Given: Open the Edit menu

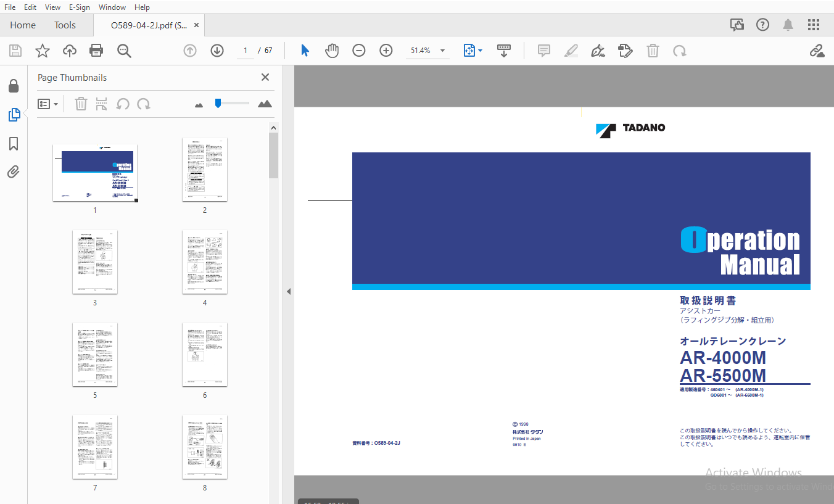Looking at the screenshot, I should click(x=30, y=7).
